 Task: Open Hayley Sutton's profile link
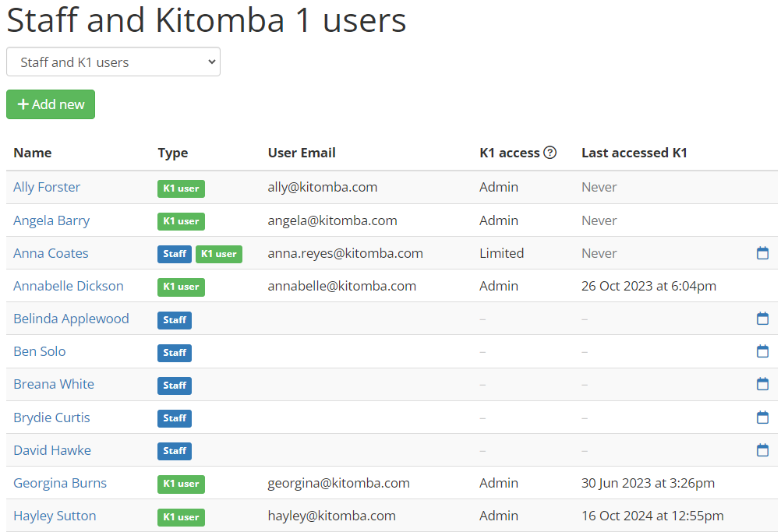point(55,516)
